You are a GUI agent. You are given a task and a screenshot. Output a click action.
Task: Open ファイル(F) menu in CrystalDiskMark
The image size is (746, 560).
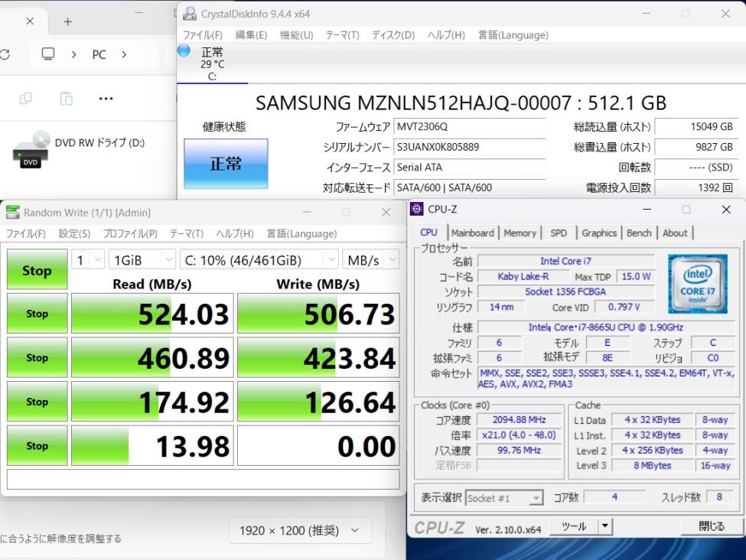pos(26,233)
